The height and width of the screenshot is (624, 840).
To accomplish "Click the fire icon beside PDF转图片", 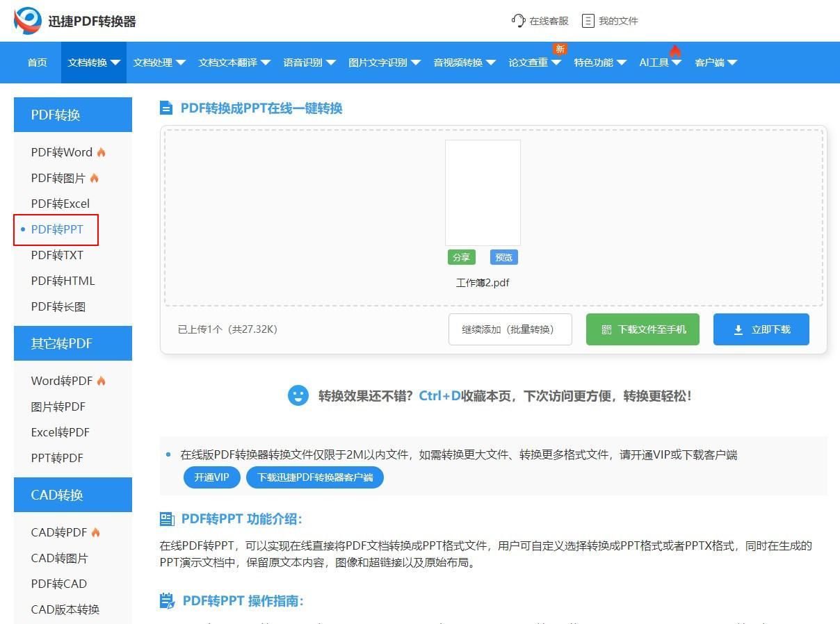I will 95,178.
